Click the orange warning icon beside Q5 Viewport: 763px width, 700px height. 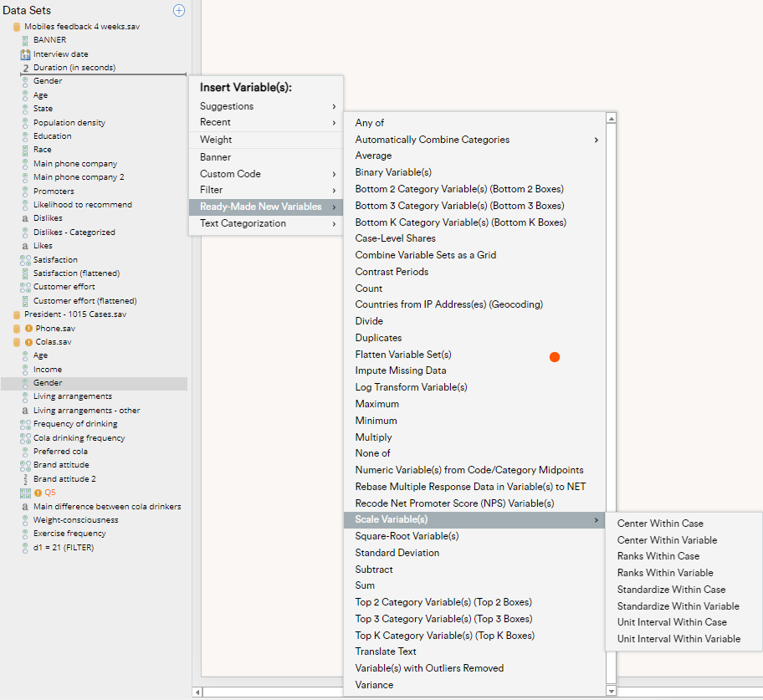pyautogui.click(x=38, y=493)
